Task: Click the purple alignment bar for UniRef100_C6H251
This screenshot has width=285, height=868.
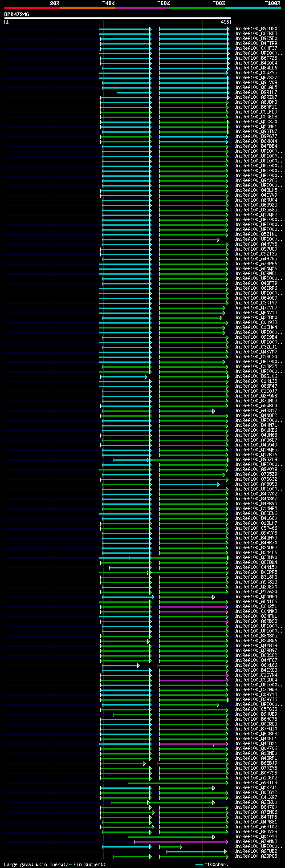Action: click(194, 606)
